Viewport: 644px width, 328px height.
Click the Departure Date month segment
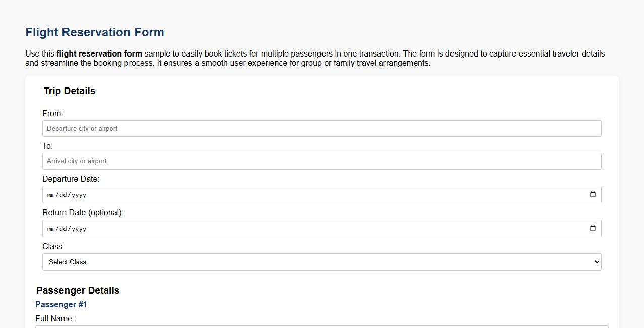tap(50, 194)
